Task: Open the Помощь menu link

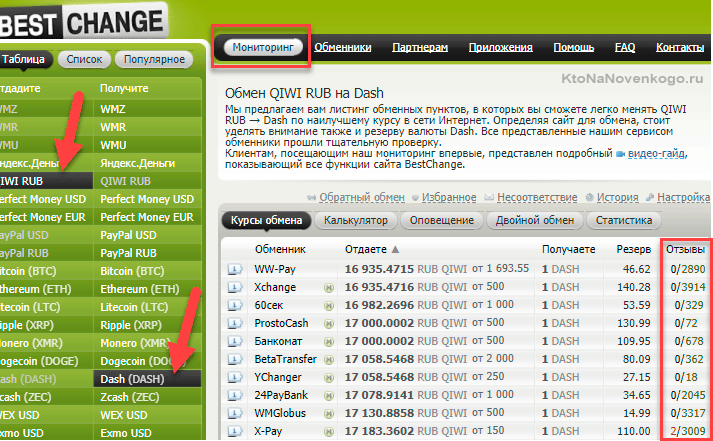Action: [x=573, y=47]
